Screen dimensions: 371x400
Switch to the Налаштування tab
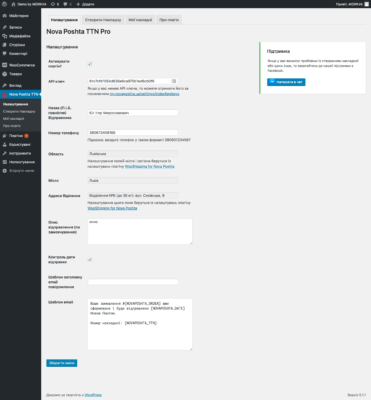pos(64,20)
